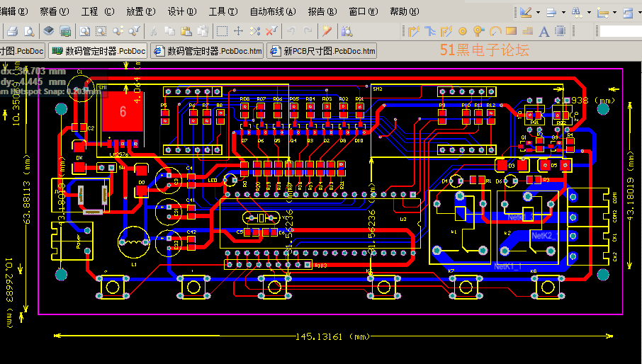642x364 pixels.
Task: Expand the Place Dimension tools dropdown arrow
Action: pyautogui.click(x=614, y=12)
